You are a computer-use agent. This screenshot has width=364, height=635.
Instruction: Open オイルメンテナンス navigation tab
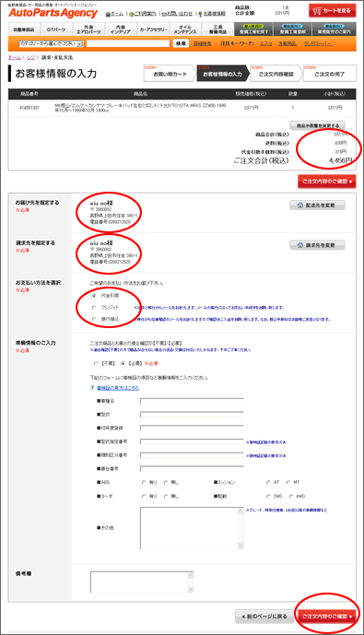185,29
